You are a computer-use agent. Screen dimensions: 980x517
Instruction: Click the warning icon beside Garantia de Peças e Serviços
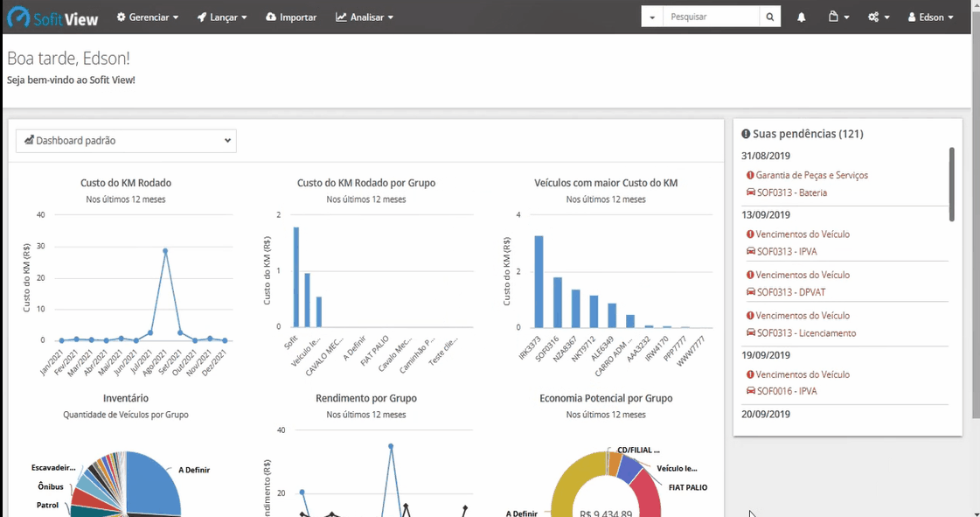point(750,175)
